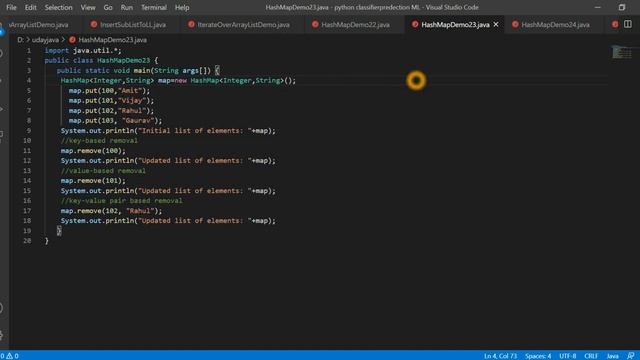Screen dimensions: 640x360
Task: Open the Edit menu
Action: coord(30,7)
